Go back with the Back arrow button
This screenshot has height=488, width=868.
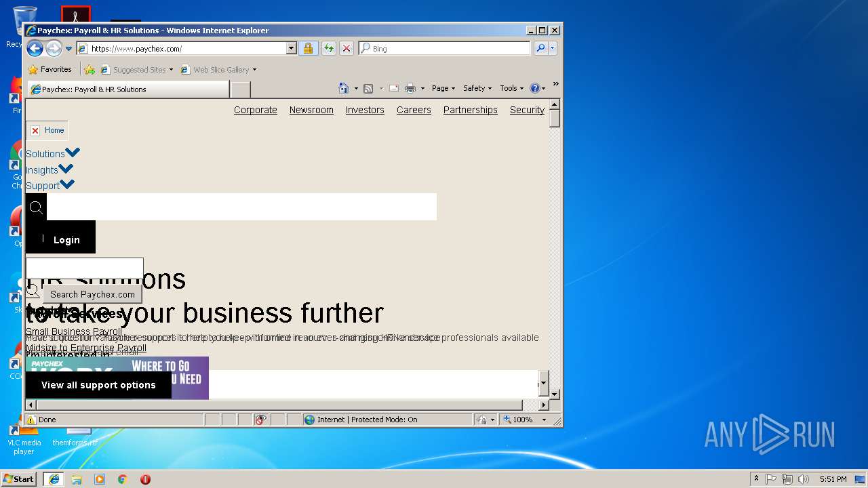(35, 48)
